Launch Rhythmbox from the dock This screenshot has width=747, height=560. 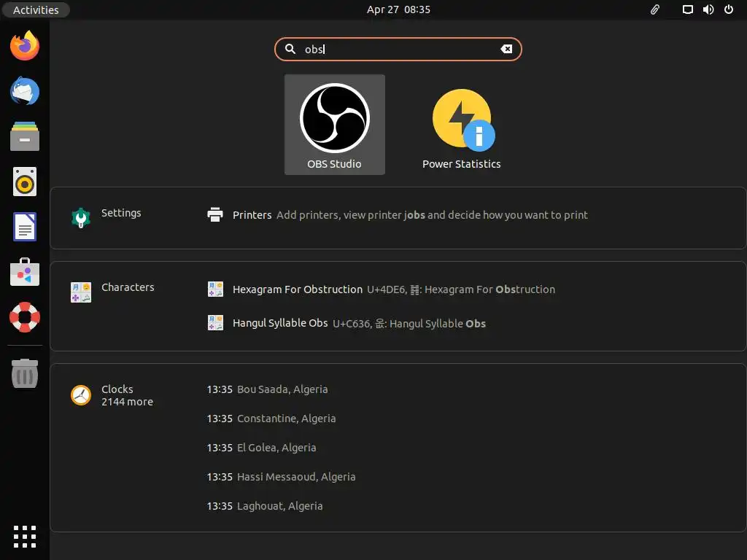(x=25, y=182)
